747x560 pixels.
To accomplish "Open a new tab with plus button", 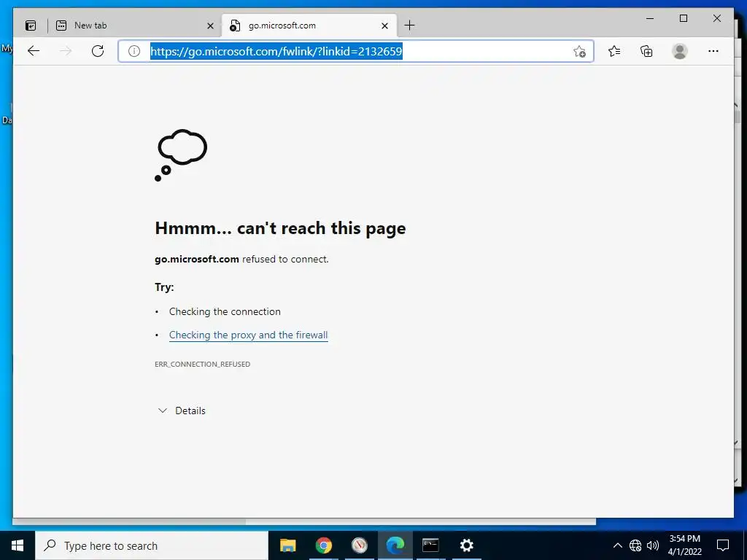I will point(409,26).
